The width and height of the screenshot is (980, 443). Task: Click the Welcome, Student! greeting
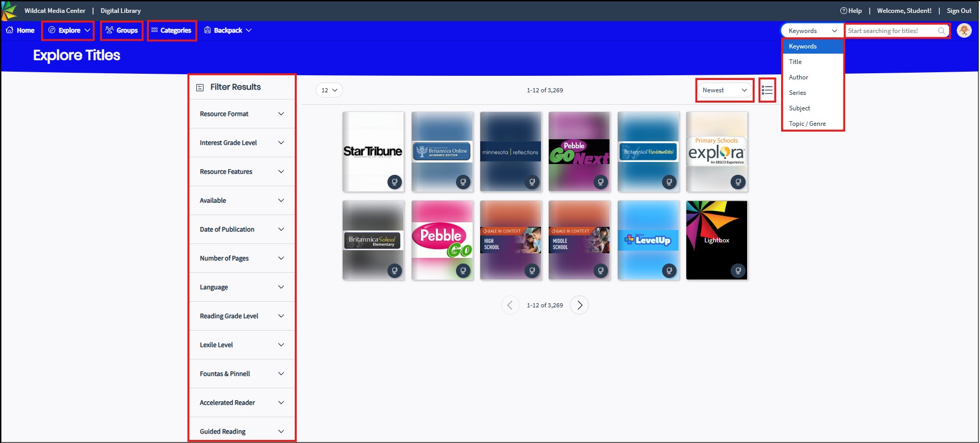(x=904, y=10)
